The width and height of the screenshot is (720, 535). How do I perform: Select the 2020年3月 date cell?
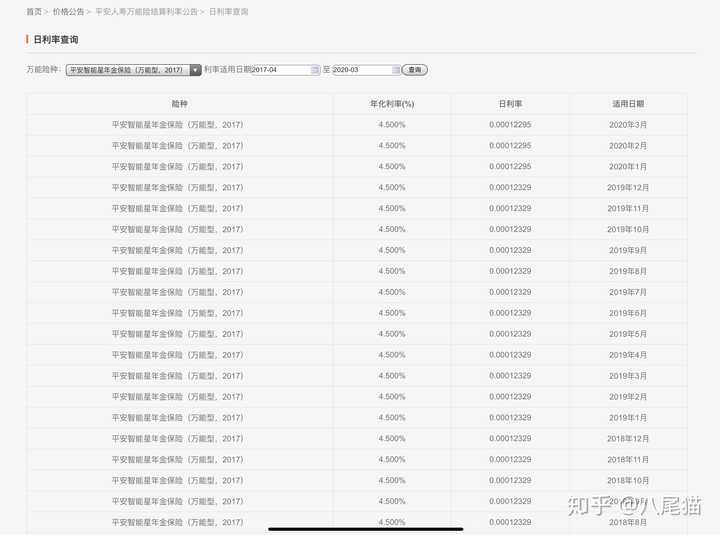tap(628, 125)
